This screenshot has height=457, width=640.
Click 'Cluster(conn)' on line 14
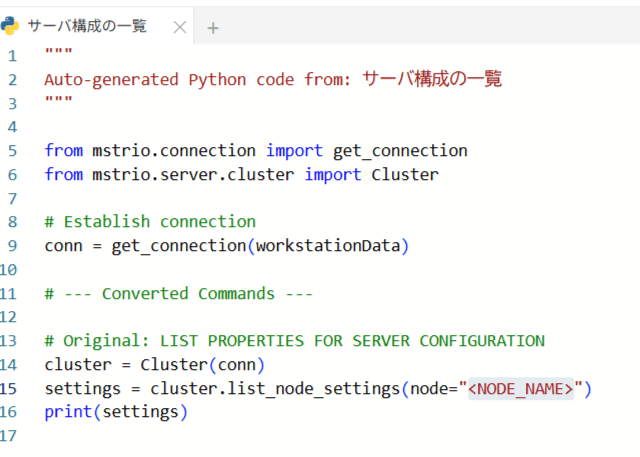point(203,364)
